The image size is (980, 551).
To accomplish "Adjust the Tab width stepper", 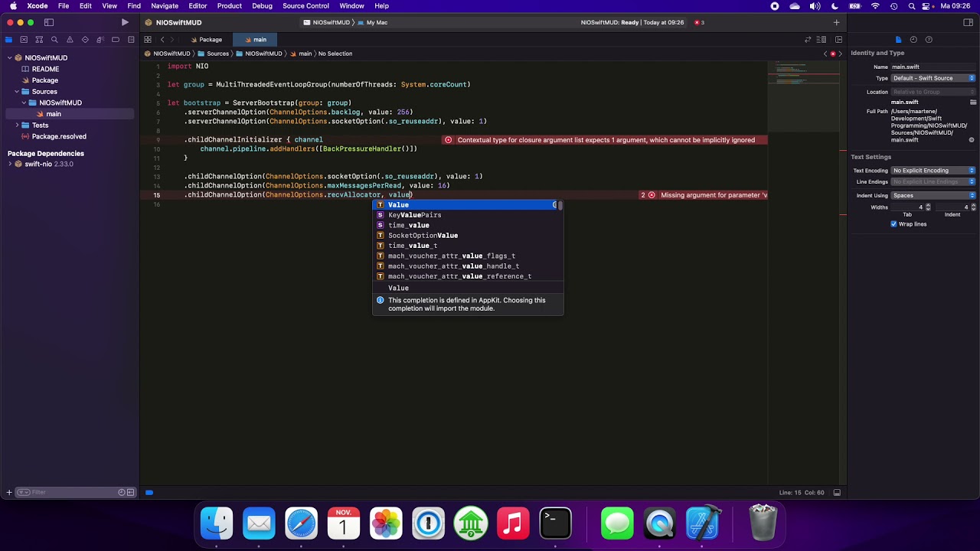I will pos(928,207).
